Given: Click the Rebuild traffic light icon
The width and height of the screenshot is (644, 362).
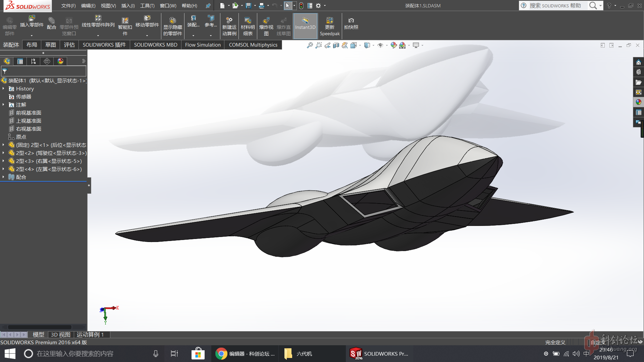Looking at the screenshot, I should click(x=301, y=6).
